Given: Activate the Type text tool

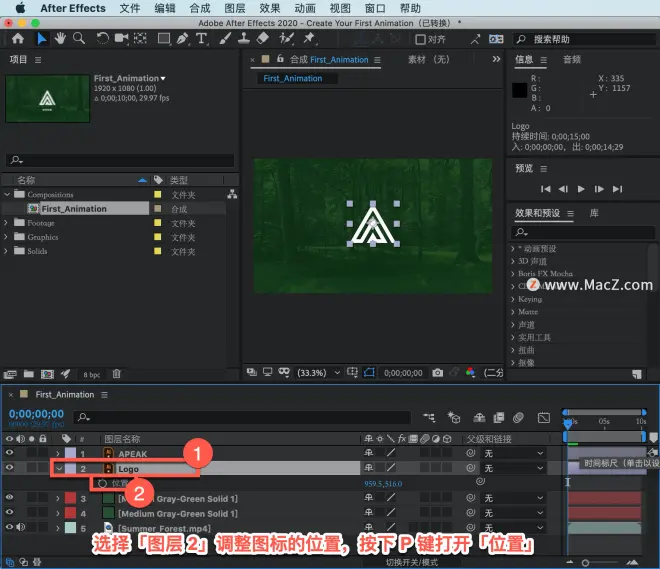Looking at the screenshot, I should pyautogui.click(x=202, y=39).
